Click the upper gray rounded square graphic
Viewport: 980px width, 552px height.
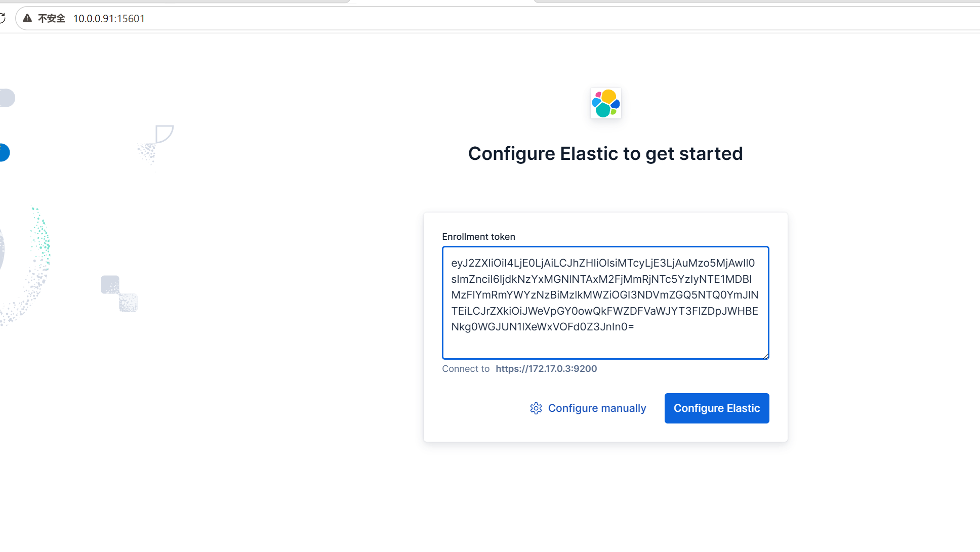pyautogui.click(x=110, y=284)
